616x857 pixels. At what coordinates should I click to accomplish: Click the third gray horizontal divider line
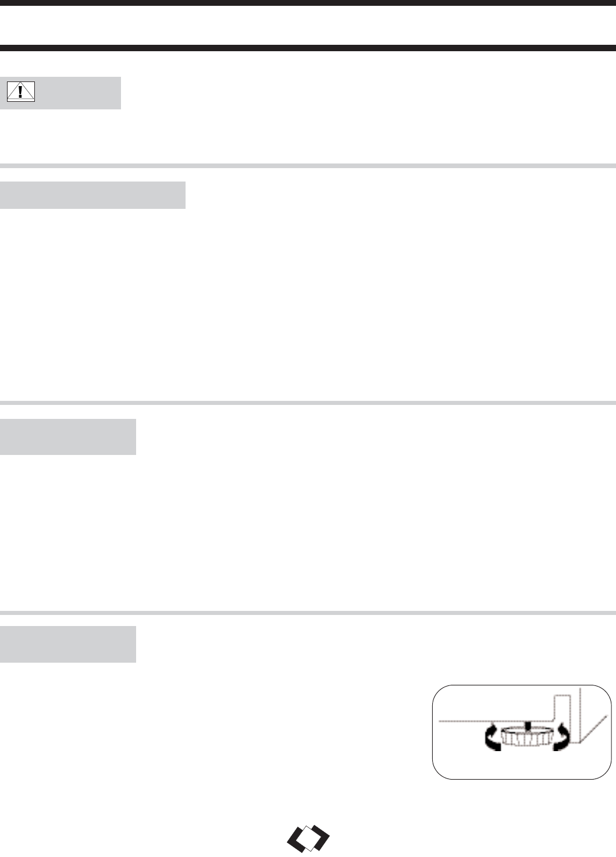308,613
